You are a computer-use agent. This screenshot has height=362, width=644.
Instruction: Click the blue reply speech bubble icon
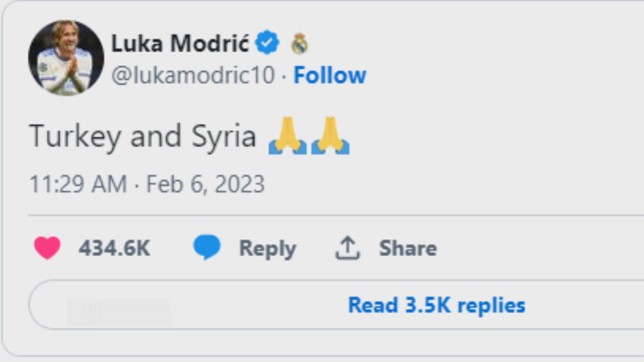(207, 247)
